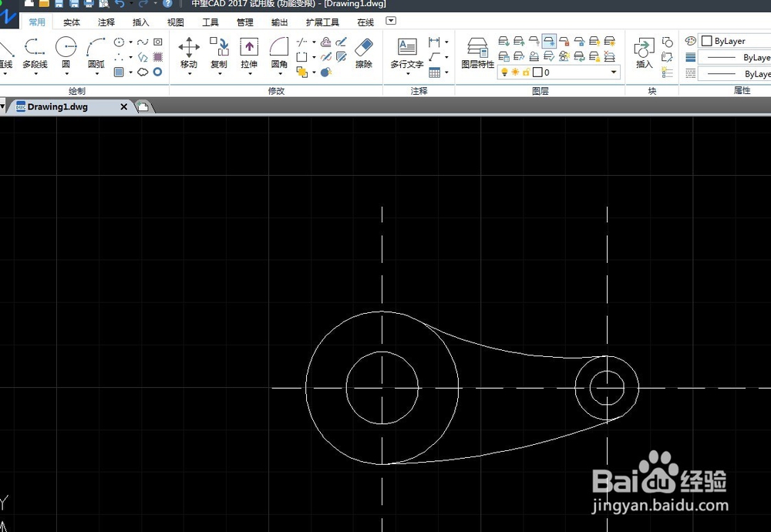This screenshot has width=771, height=532.
Task: Expand the dimension tool dropdown arrow
Action: (446, 42)
